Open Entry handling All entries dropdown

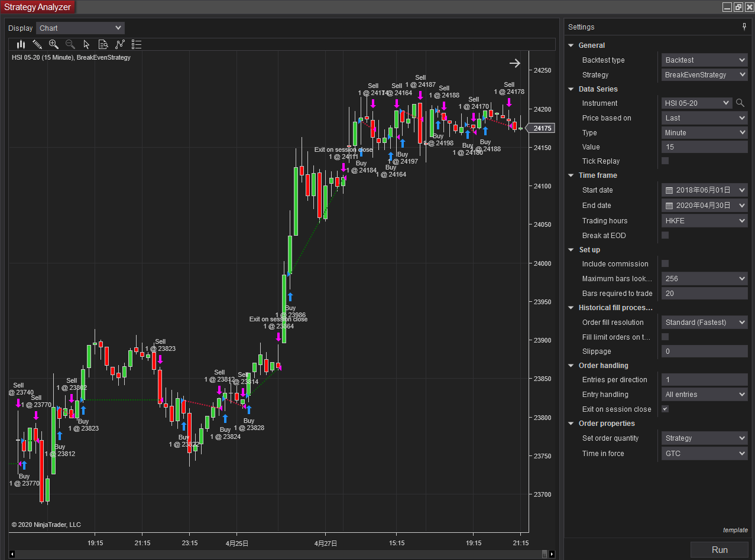705,394
